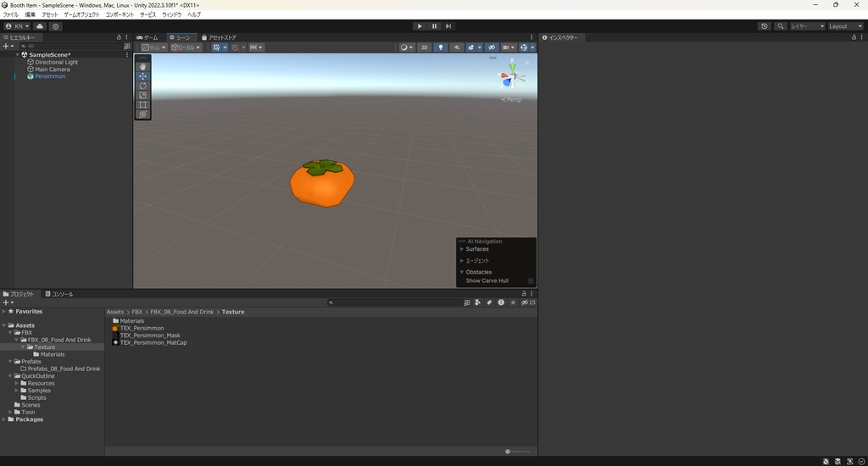Open the コンポーネント menu
This screenshot has width=868, height=466.
click(x=120, y=14)
